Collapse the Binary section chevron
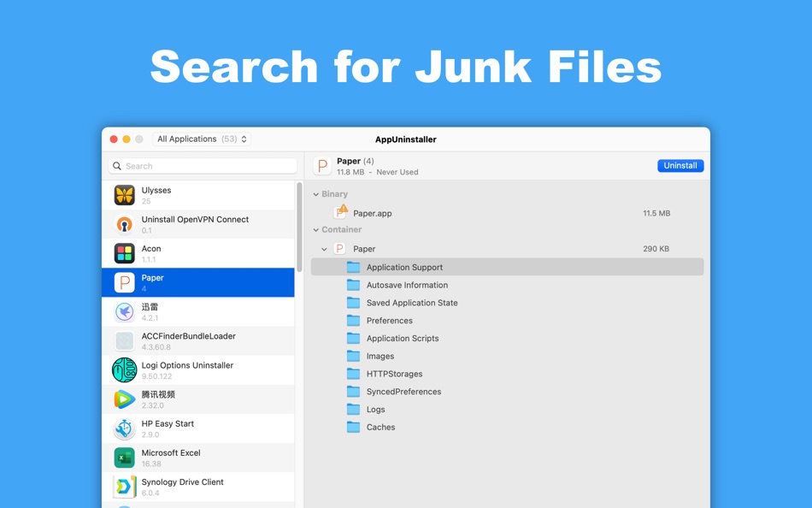 coord(316,194)
